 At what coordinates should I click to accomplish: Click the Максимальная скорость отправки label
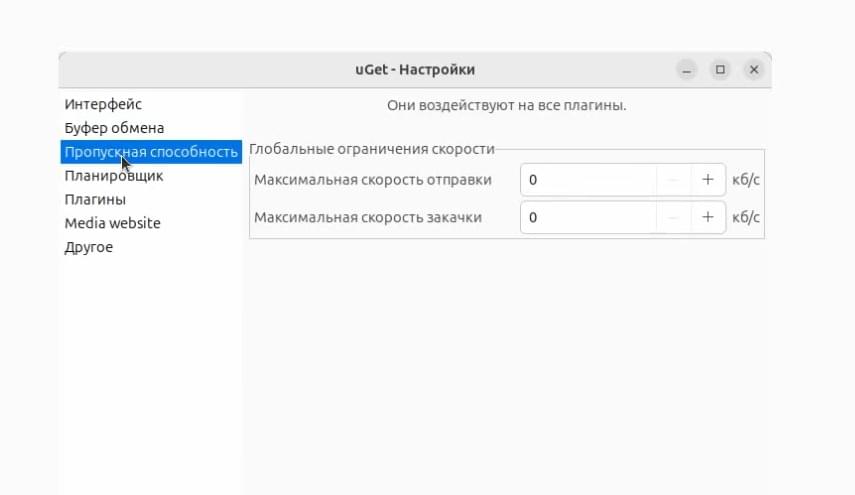pyautogui.click(x=373, y=180)
